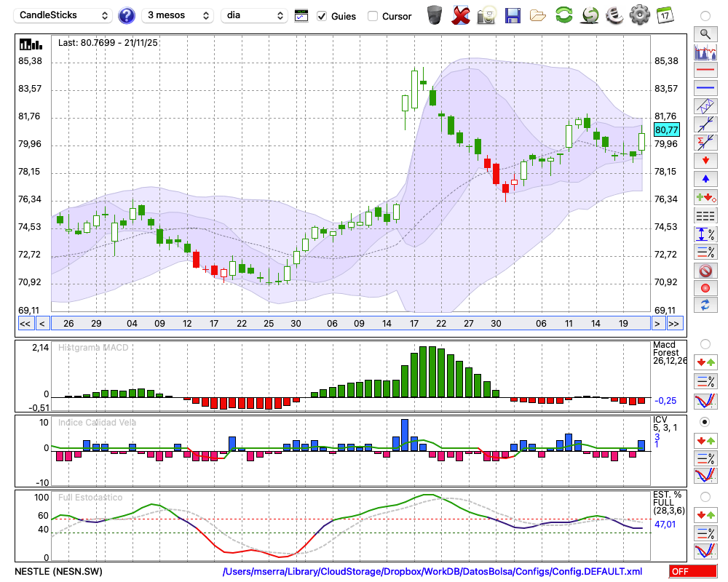Screen dimensions: 728x582
Task: Click the Config.DEFAULT.xml file path link
Action: (432, 572)
